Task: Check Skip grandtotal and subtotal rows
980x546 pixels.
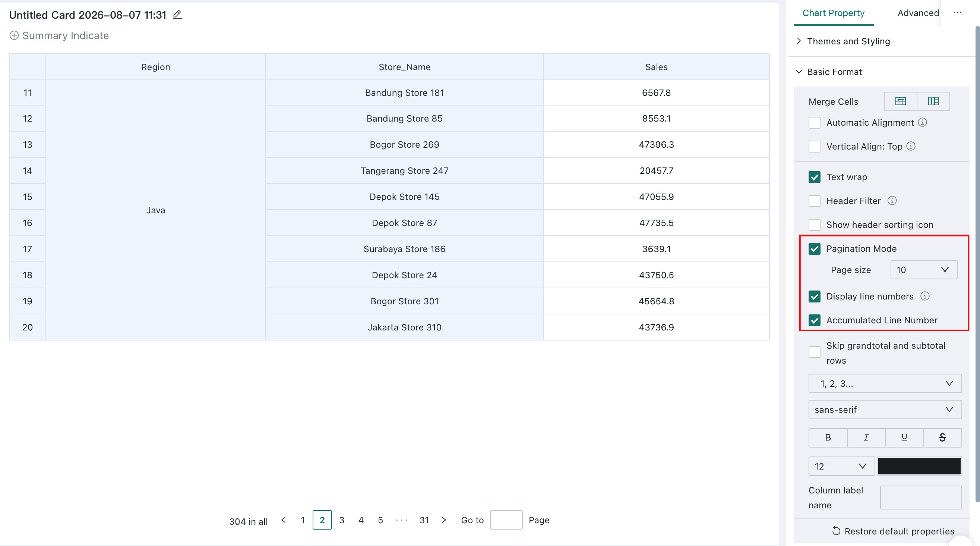Action: pyautogui.click(x=815, y=352)
